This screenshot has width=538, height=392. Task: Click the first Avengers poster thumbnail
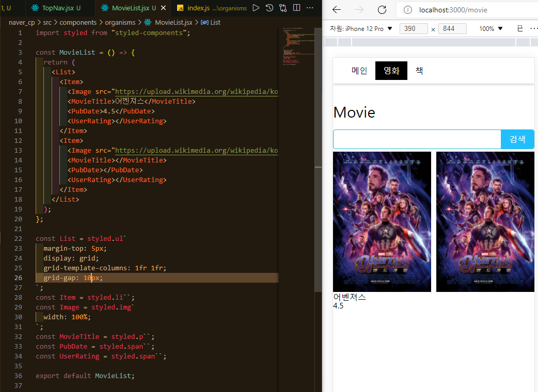382,222
